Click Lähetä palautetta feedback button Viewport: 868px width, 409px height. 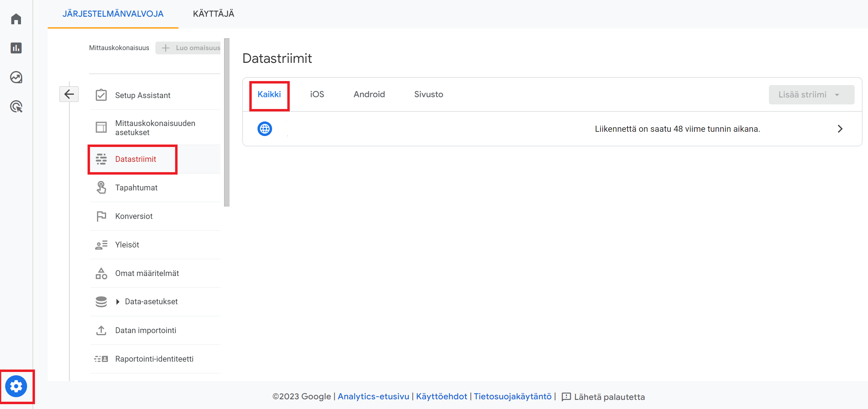point(603,397)
